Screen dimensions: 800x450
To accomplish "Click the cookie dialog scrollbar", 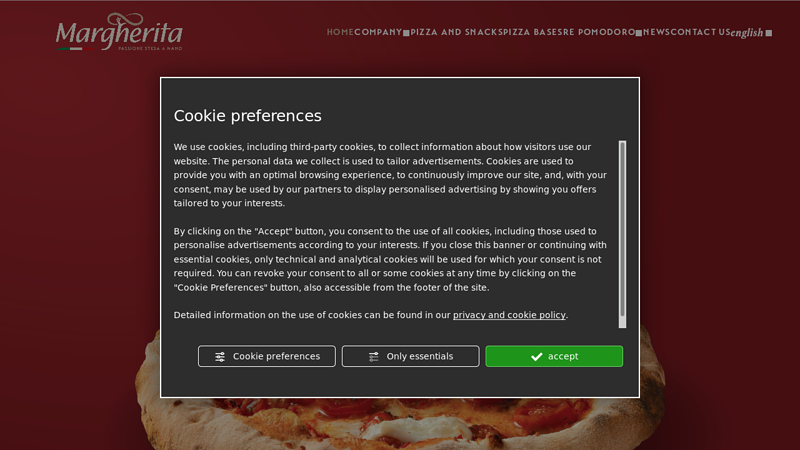I will [x=622, y=230].
